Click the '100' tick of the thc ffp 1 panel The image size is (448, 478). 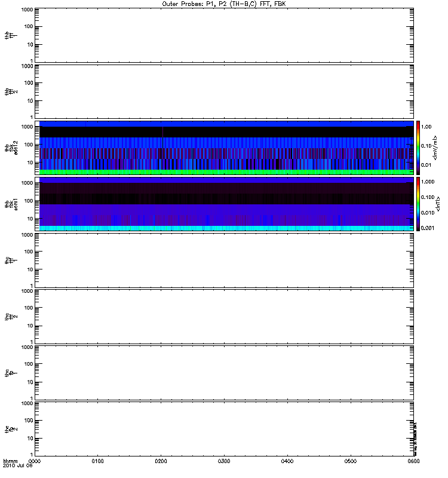click(29, 364)
